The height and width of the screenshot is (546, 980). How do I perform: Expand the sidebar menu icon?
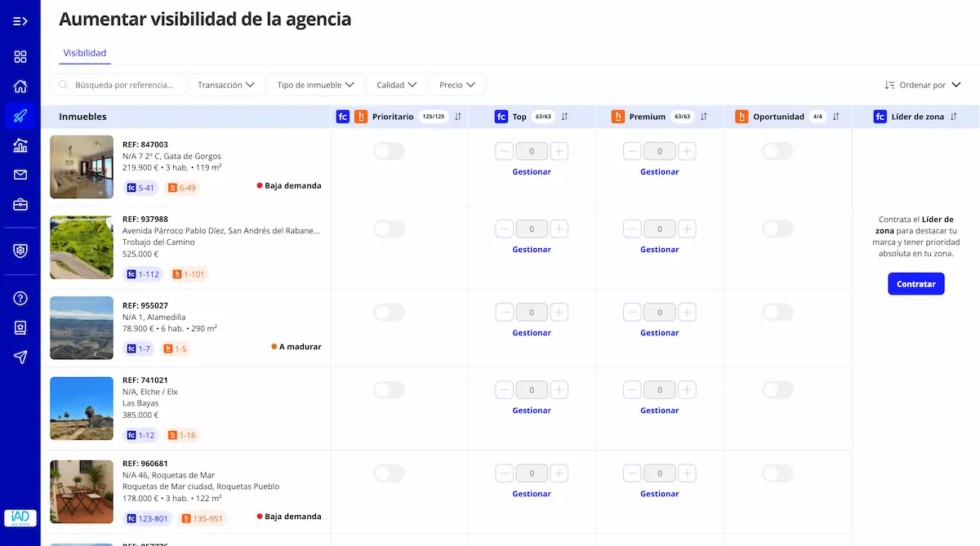pyautogui.click(x=20, y=21)
